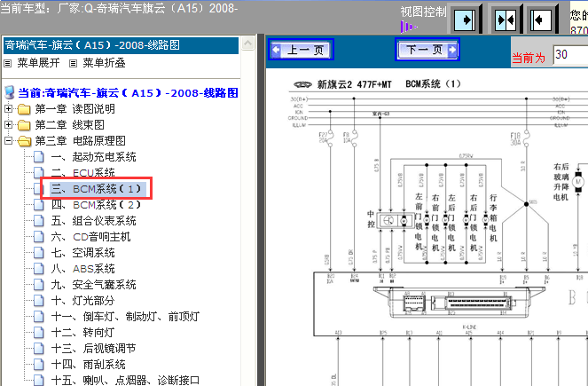Click document icon next to CD音响主机
588x386 pixels.
39,237
